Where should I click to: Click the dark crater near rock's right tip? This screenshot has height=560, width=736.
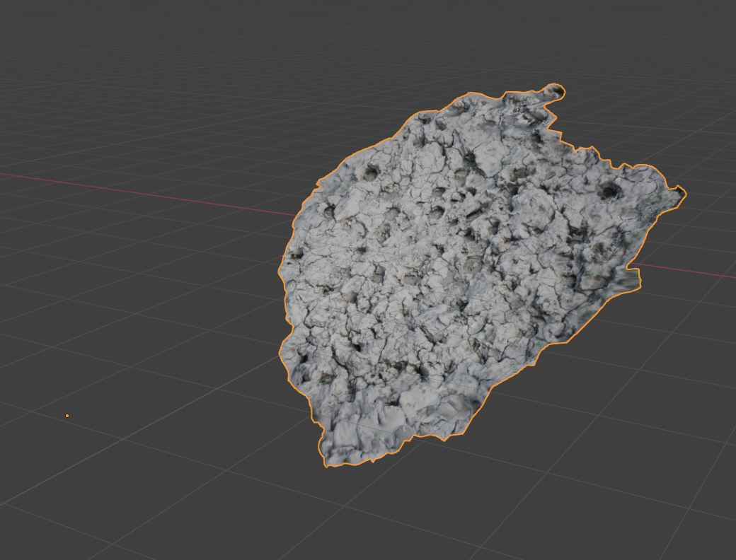click(x=609, y=189)
